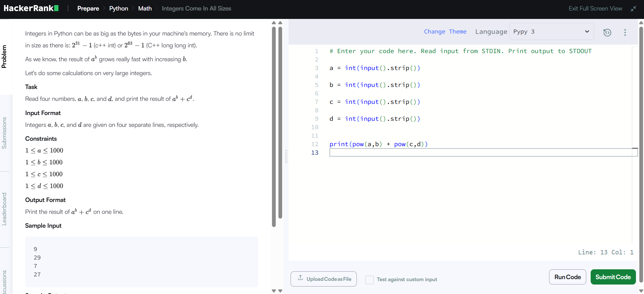This screenshot has width=644, height=294.
Task: Open the Discussions side tab
Action: [4, 282]
